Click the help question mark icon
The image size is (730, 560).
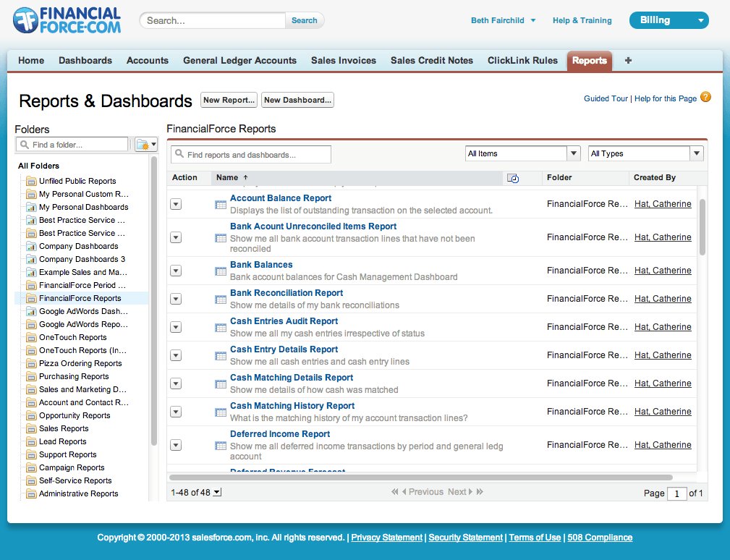pyautogui.click(x=705, y=98)
